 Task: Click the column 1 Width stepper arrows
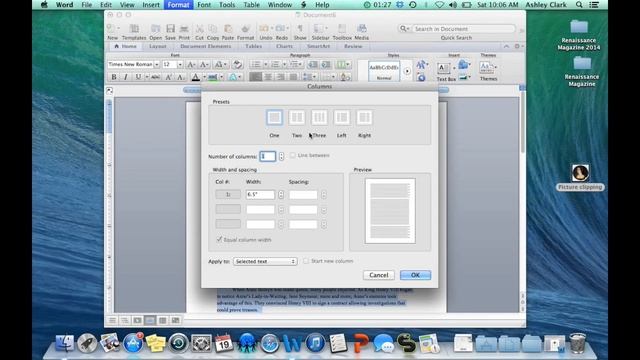281,195
